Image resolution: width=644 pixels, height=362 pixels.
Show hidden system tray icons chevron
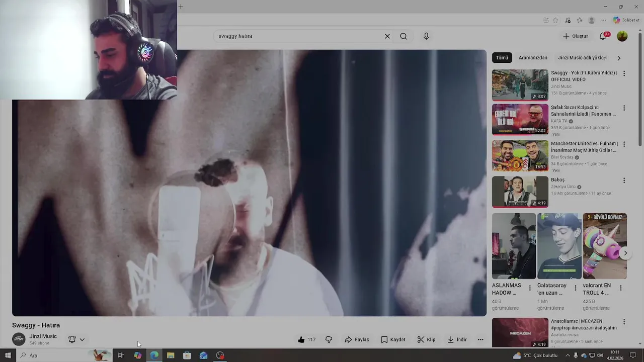tap(568, 355)
